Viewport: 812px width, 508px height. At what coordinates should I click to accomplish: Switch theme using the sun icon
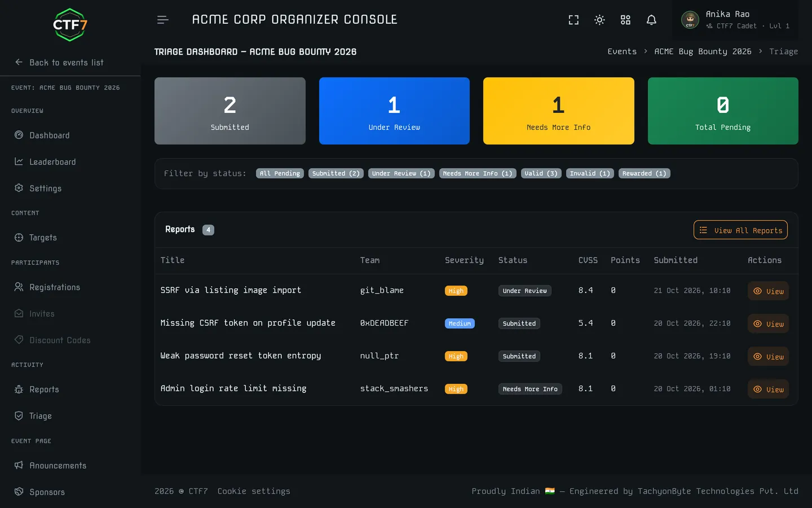point(599,20)
